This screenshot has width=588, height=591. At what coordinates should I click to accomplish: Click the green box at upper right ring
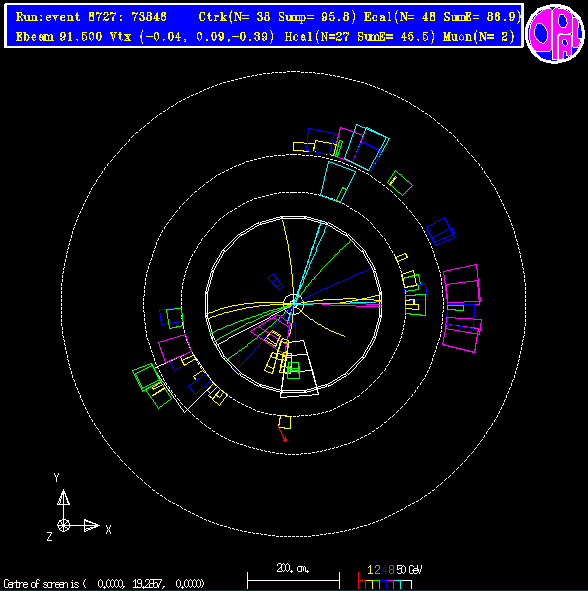pos(400,183)
